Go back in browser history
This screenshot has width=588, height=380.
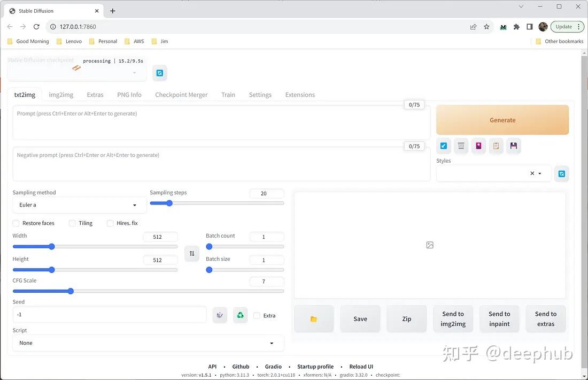10,27
